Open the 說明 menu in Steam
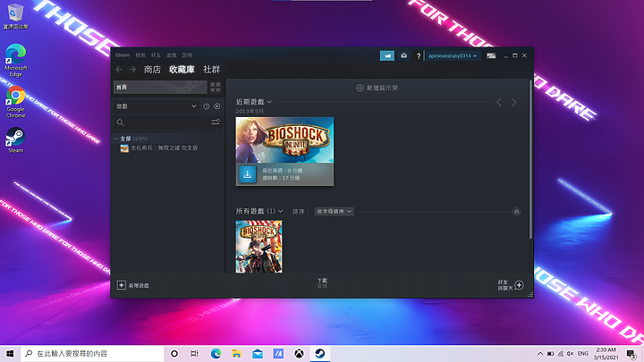The height and width of the screenshot is (362, 644). (x=187, y=55)
